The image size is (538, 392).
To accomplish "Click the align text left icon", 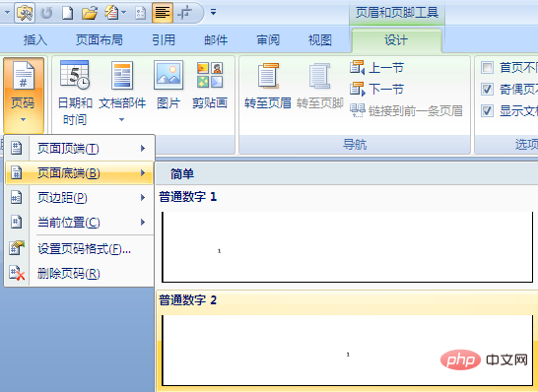I will [163, 13].
